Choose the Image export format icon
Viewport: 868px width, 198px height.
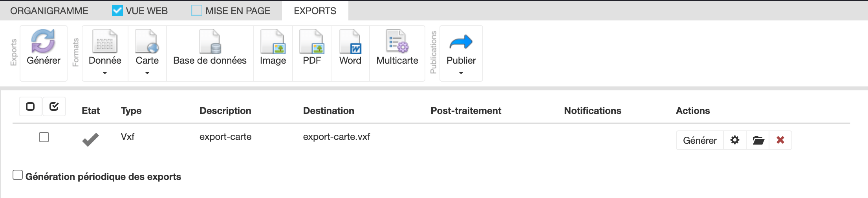(x=273, y=41)
